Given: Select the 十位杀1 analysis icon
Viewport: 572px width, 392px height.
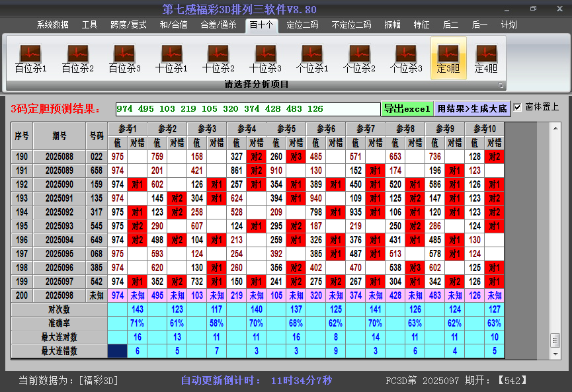Looking at the screenshot, I should click(x=171, y=58).
